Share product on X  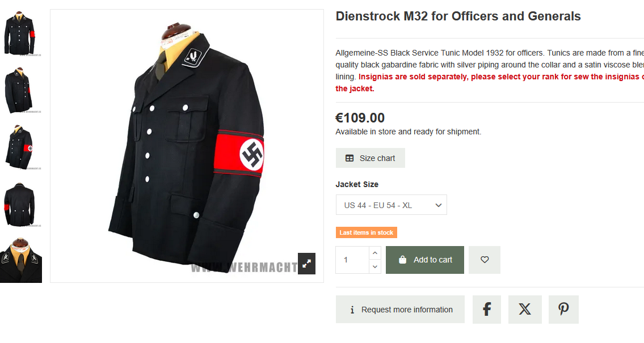pos(525,310)
